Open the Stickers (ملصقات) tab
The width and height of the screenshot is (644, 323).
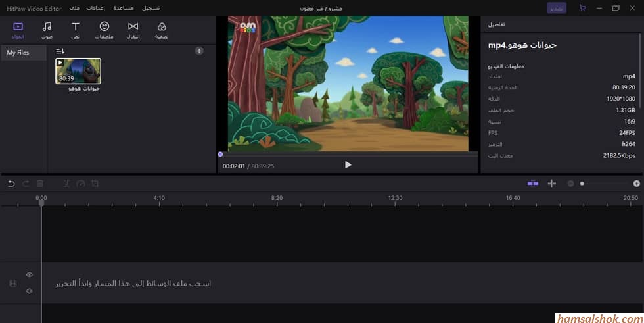(x=104, y=30)
